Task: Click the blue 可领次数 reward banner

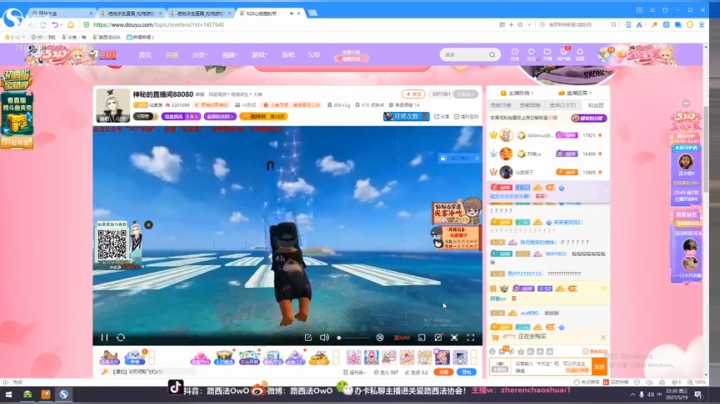Action: click(x=406, y=117)
